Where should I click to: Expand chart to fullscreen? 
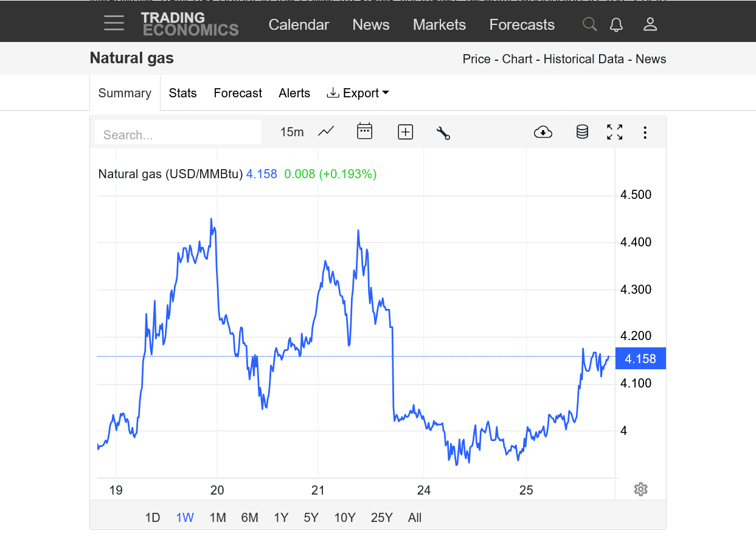click(x=614, y=132)
